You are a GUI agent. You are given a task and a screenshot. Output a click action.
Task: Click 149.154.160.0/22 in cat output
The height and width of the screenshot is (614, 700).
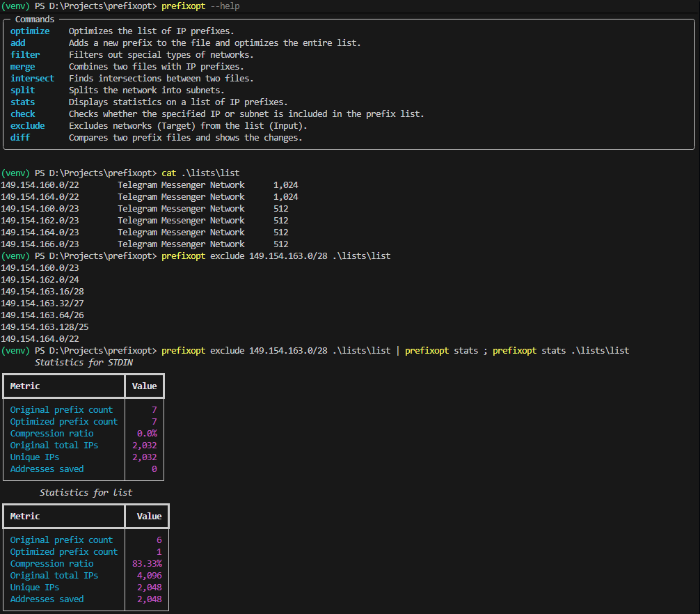(x=40, y=185)
